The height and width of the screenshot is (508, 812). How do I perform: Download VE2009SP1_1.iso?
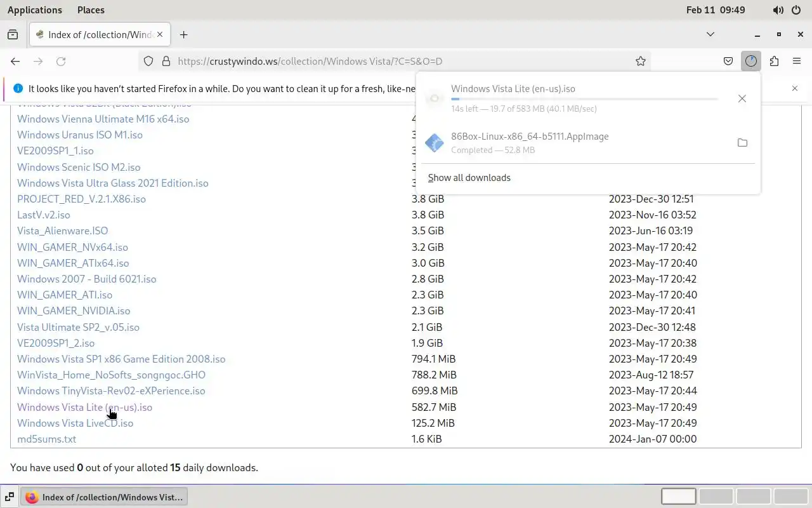tap(55, 150)
